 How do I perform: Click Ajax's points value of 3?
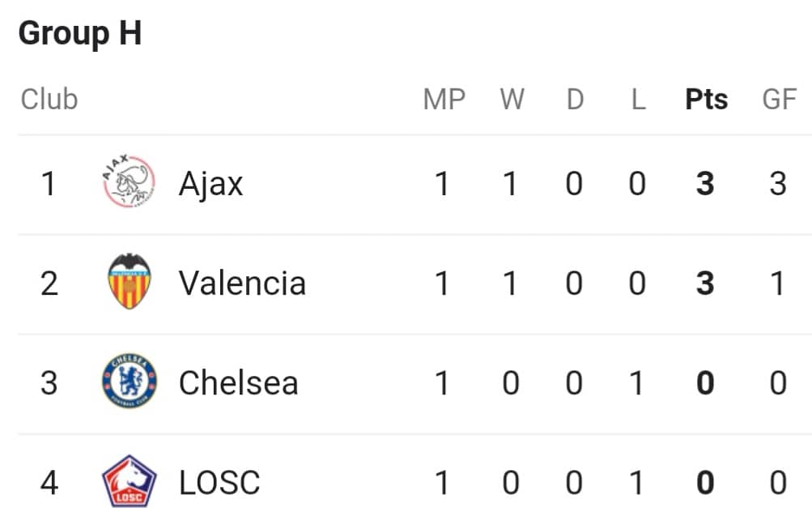click(x=705, y=183)
